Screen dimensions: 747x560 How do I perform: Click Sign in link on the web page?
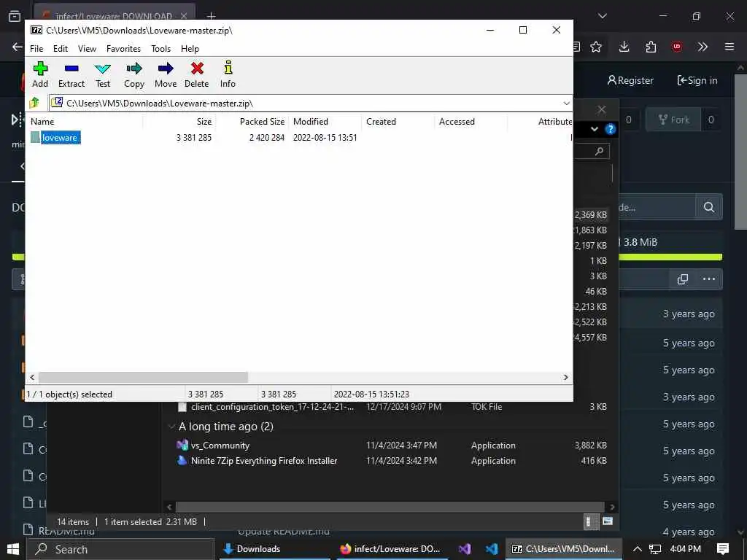697,80
